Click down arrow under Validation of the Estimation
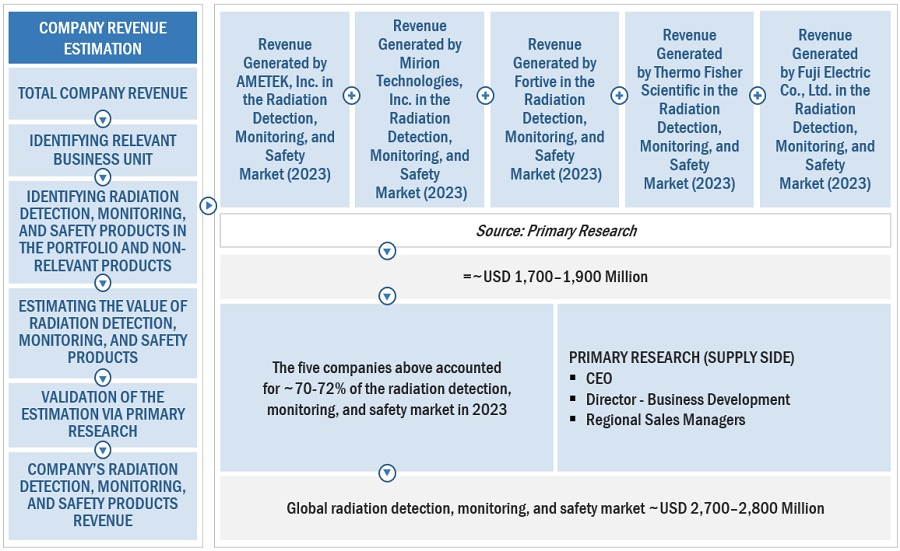The width and height of the screenshot is (900, 551). [102, 449]
